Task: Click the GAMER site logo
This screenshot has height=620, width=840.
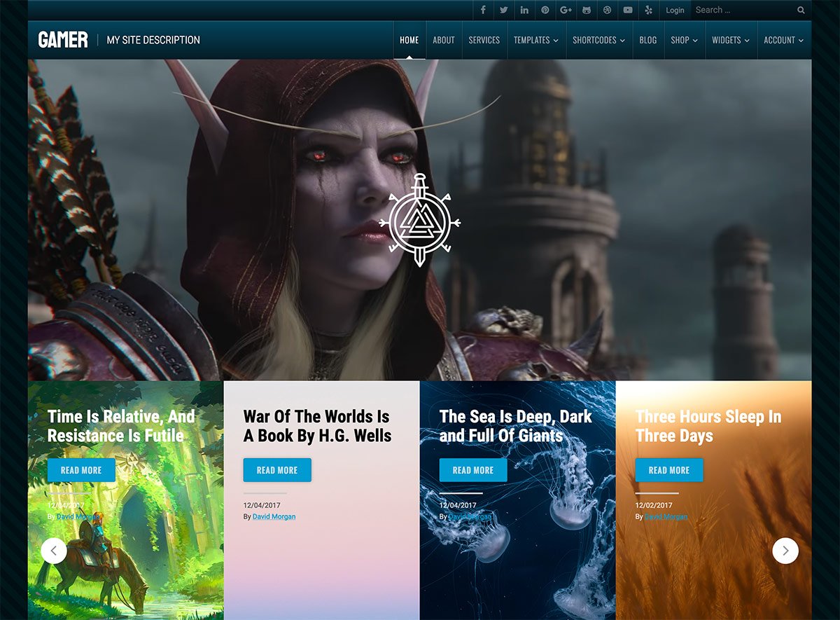Action: pos(63,40)
